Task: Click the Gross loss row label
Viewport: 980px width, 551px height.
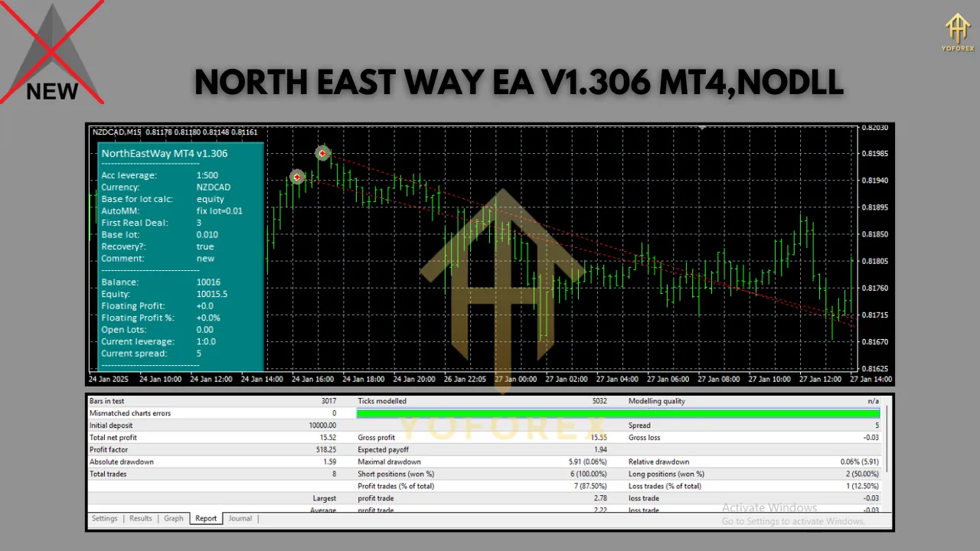Action: click(644, 438)
